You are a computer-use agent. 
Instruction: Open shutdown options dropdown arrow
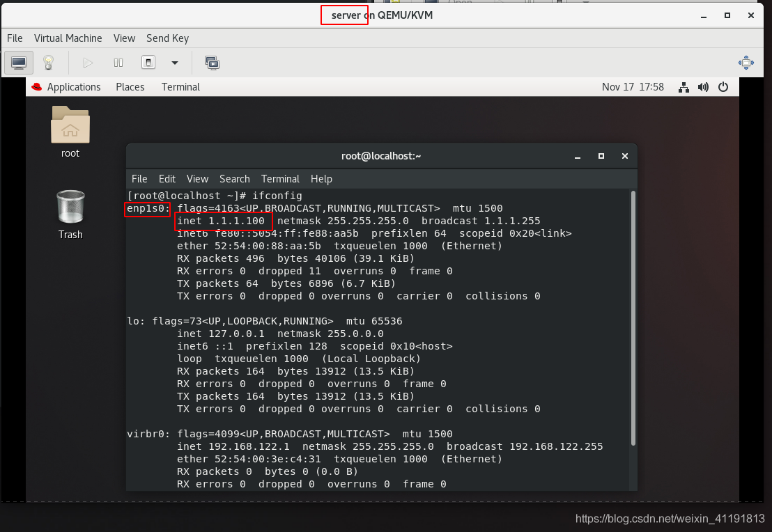coord(175,63)
